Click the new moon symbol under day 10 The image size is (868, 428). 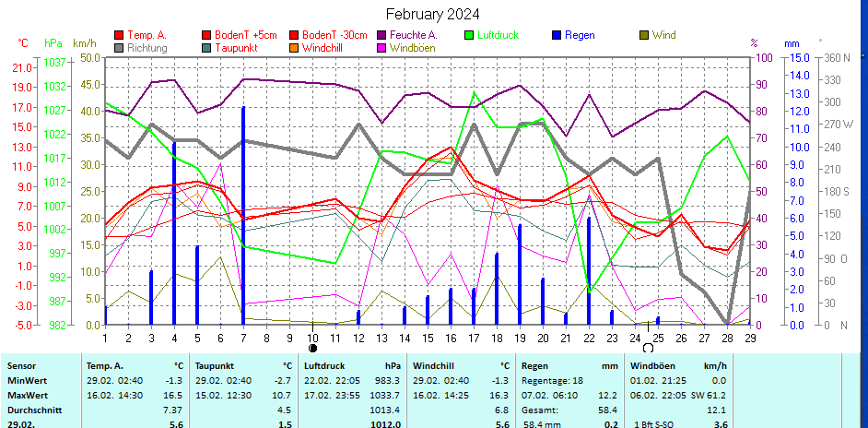tap(312, 348)
